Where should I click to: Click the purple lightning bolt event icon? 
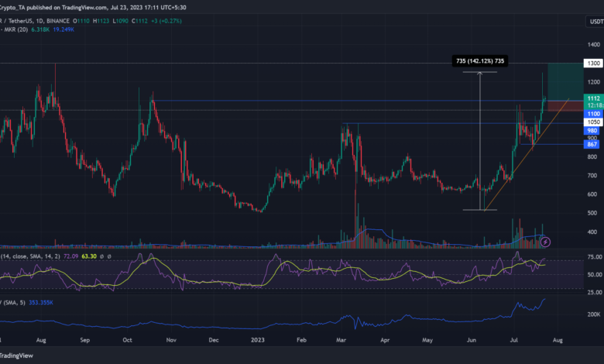coord(545,242)
